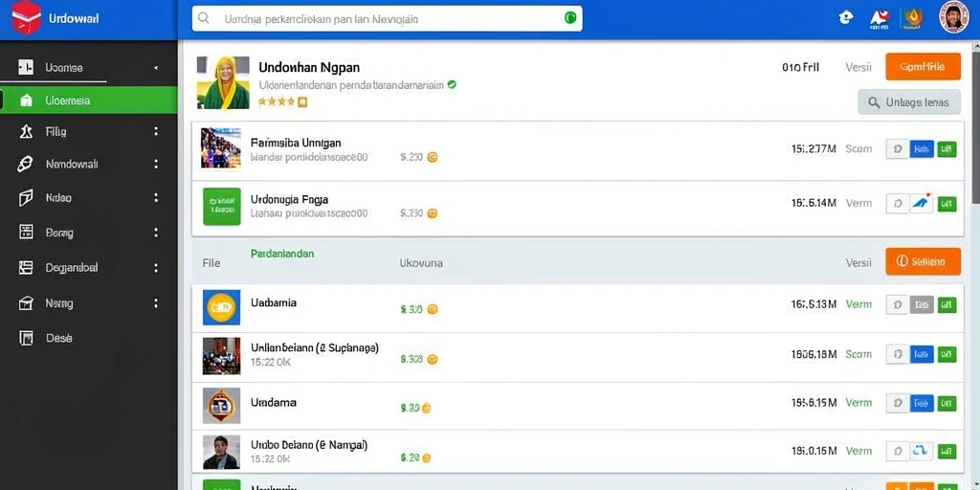Click the flame icon in top bar
980x490 pixels.
click(912, 18)
